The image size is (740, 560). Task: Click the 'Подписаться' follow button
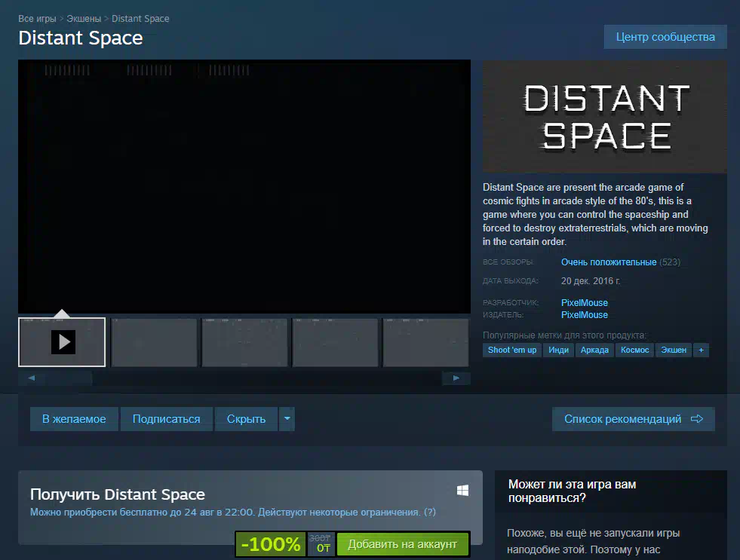click(x=166, y=419)
